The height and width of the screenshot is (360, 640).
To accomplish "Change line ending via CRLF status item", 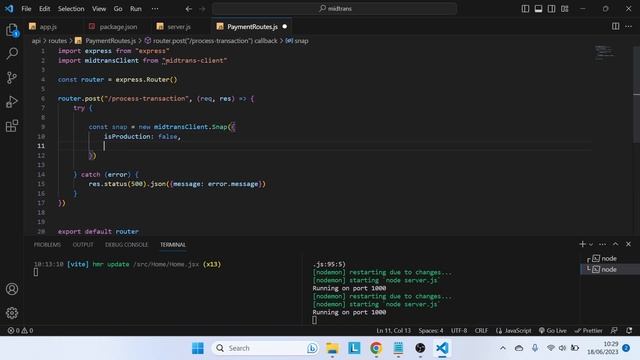I will (481, 331).
